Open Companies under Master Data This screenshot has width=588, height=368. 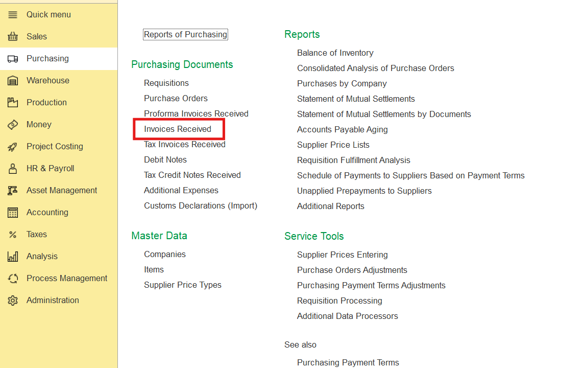click(164, 255)
